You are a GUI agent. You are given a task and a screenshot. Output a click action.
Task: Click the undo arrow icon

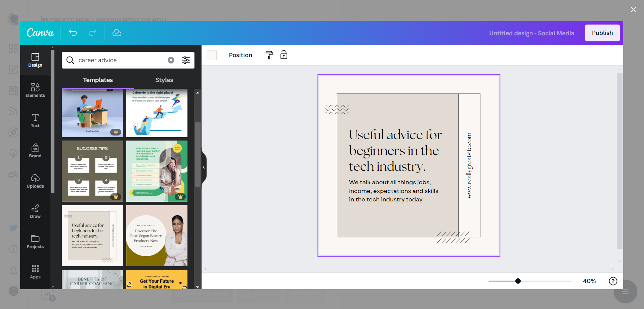73,33
